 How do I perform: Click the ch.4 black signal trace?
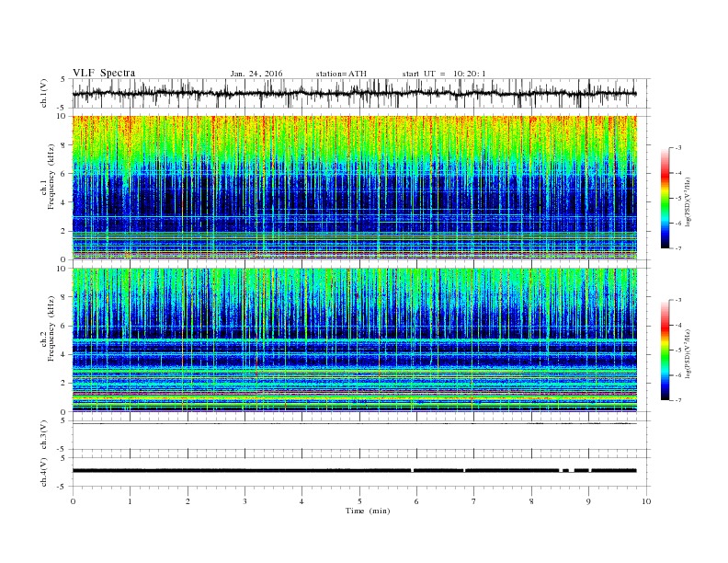click(x=354, y=471)
